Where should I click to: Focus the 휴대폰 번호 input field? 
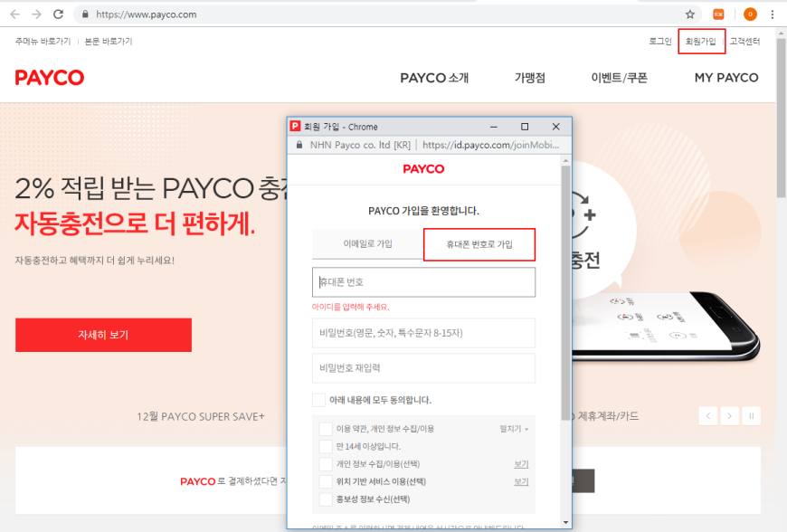[423, 282]
